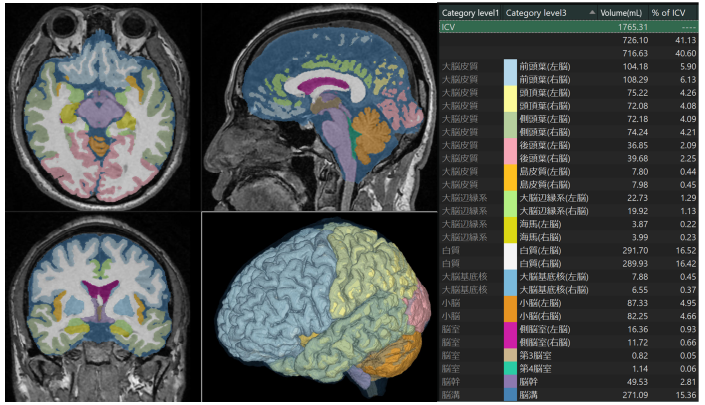Select the 小脳(右脳) label
705x405 pixels.
(540, 316)
